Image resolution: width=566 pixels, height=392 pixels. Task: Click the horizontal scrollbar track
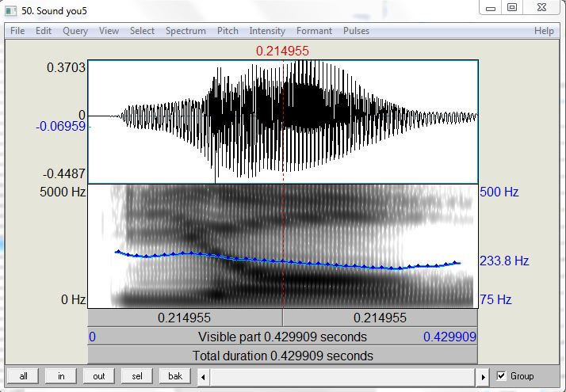(x=343, y=377)
